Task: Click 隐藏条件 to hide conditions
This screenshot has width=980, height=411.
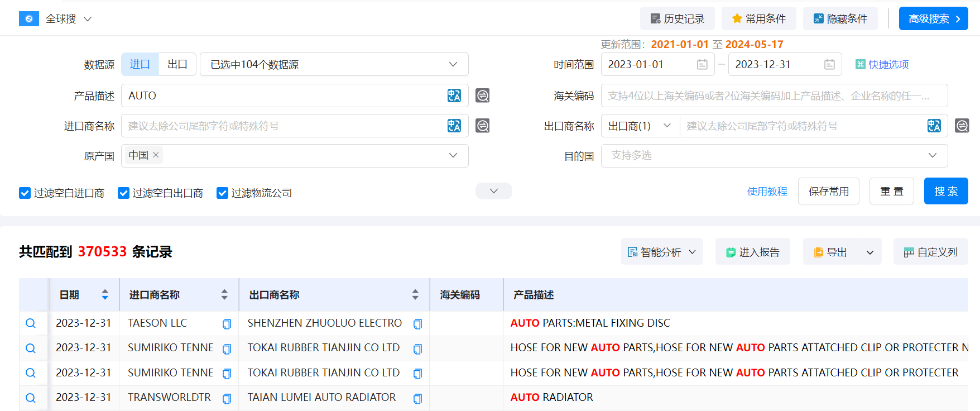Action: coord(840,18)
